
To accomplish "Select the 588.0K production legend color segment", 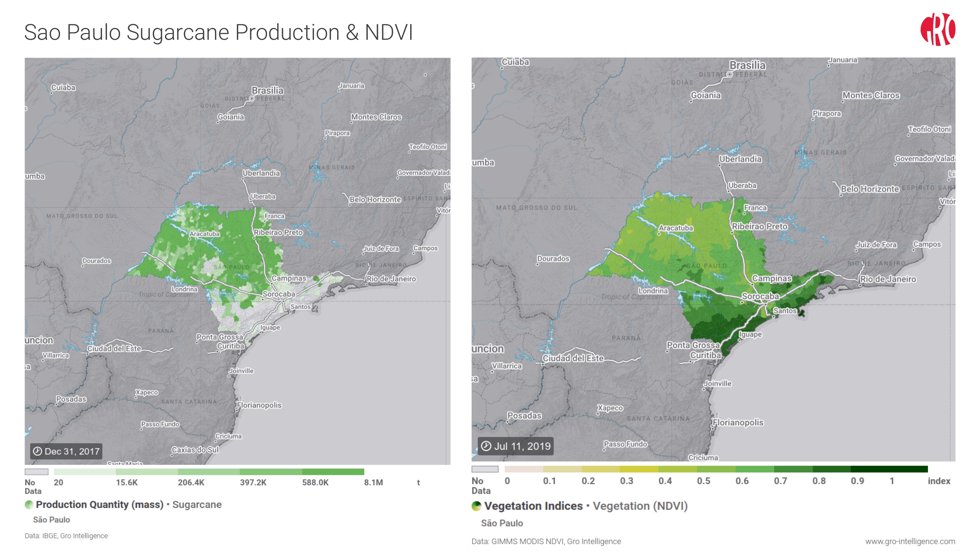I will click(333, 472).
